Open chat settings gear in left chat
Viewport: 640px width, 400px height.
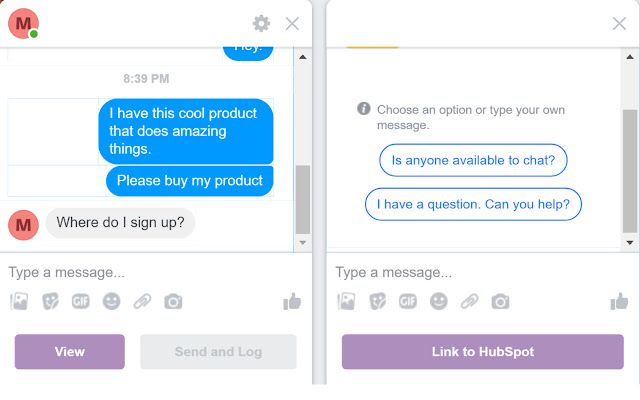[261, 23]
